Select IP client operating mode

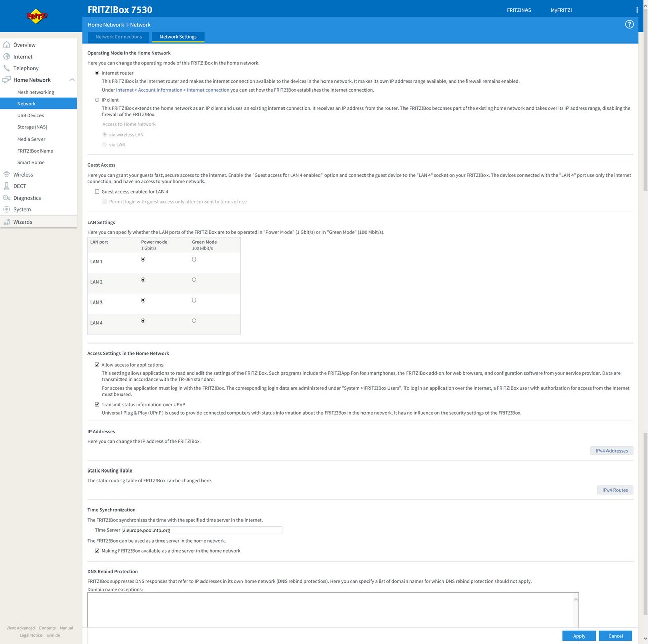pyautogui.click(x=97, y=100)
